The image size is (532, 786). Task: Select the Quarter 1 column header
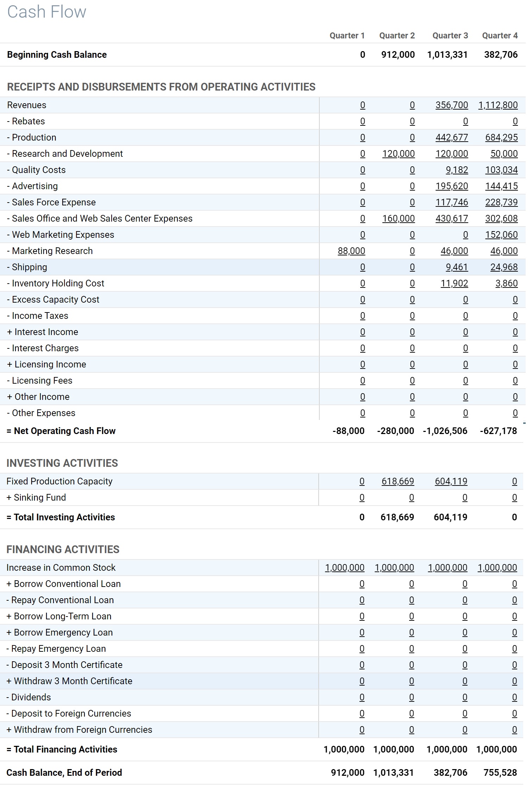[347, 36]
